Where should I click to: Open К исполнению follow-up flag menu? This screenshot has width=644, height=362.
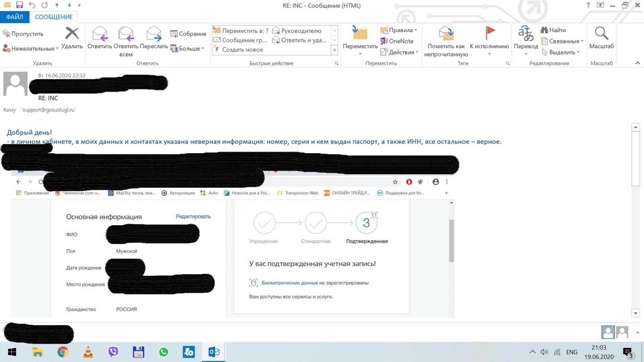[x=489, y=41]
